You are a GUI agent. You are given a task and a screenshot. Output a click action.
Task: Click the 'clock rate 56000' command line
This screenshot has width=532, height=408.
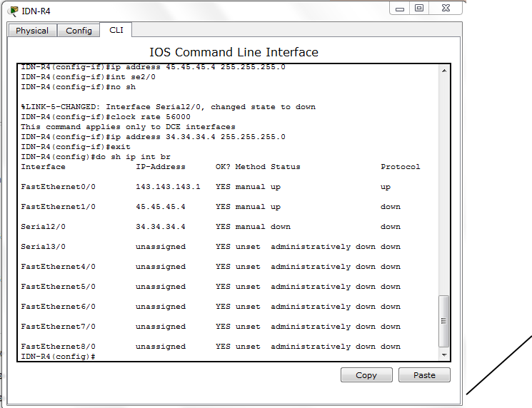(106, 117)
